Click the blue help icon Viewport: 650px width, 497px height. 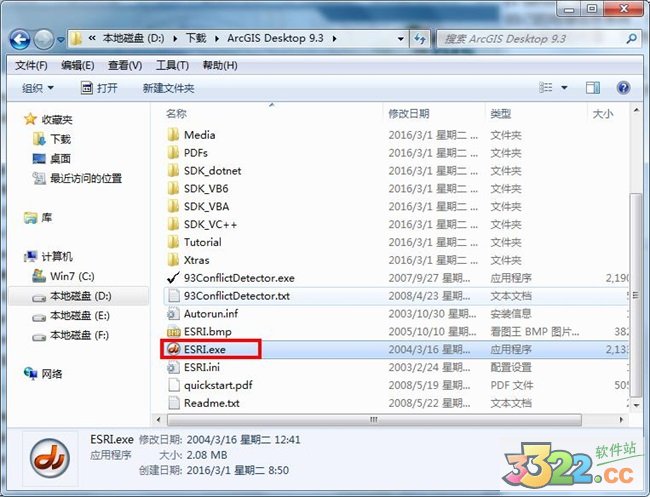[623, 87]
